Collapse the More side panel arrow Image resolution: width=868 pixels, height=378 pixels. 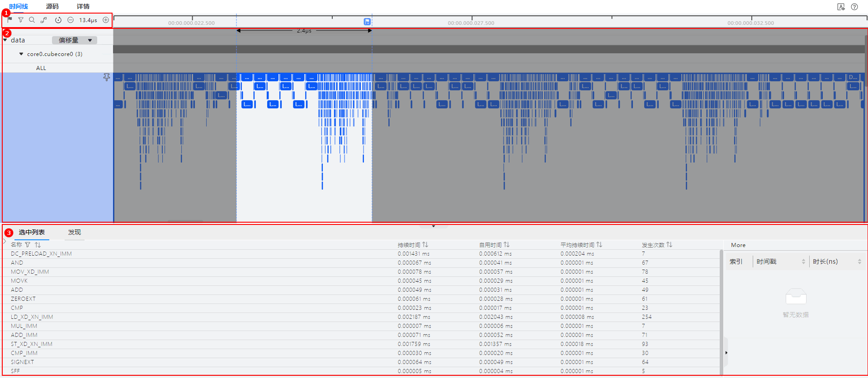[726, 353]
